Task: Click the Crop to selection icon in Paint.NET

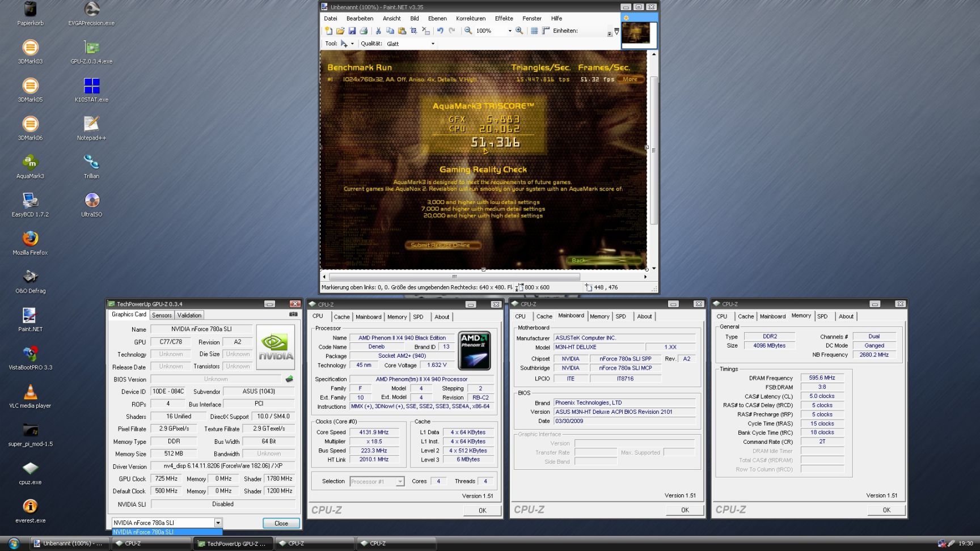Action: click(x=413, y=31)
